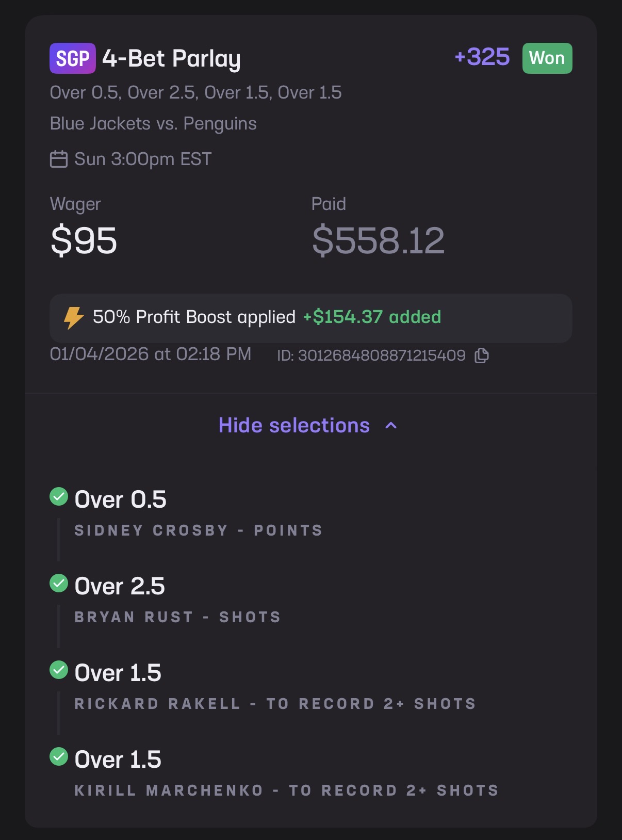This screenshot has width=622, height=840.
Task: Click the 4-Bet Parlay title
Action: [x=171, y=59]
